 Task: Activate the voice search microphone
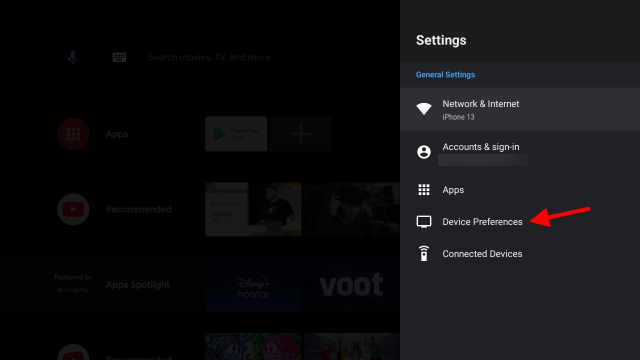[72, 57]
